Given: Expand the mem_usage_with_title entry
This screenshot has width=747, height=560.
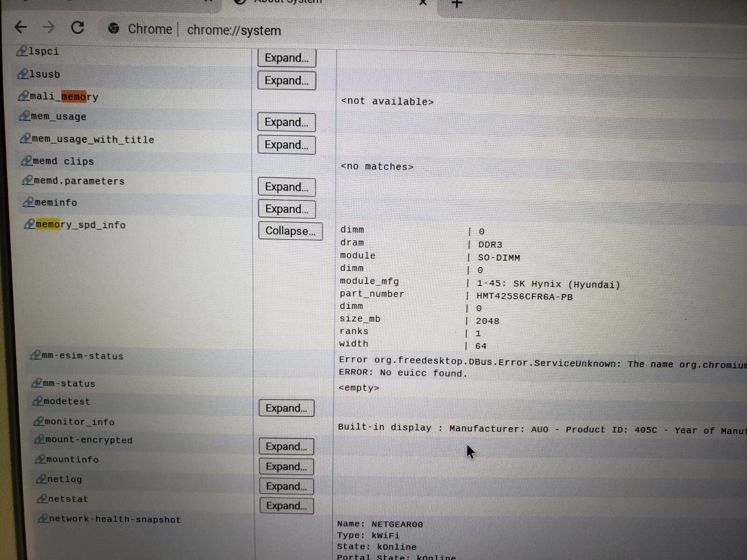Looking at the screenshot, I should pyautogui.click(x=287, y=145).
